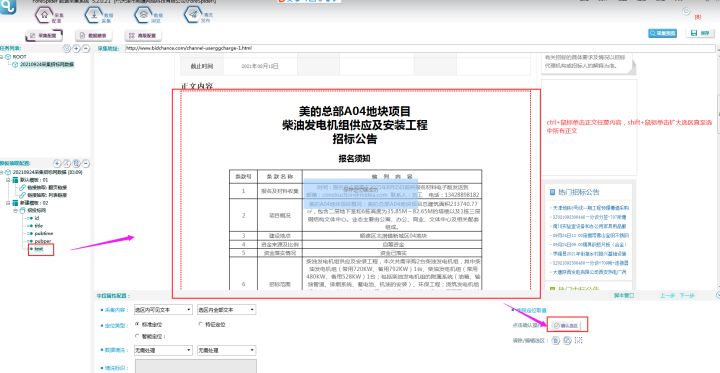720x373 pixels.
Task: Switch to the 数据建表 sub-tab
Action: pos(94,35)
